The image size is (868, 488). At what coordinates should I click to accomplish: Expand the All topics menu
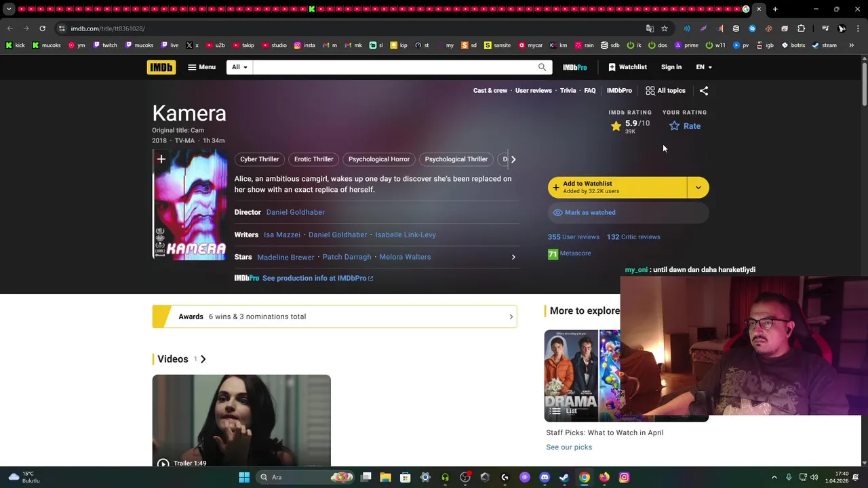click(665, 90)
